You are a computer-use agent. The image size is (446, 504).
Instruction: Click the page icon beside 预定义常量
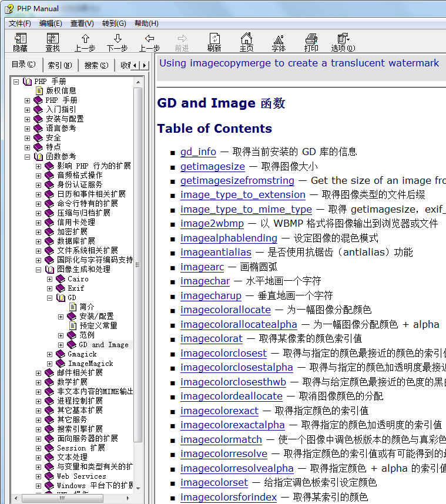click(73, 325)
